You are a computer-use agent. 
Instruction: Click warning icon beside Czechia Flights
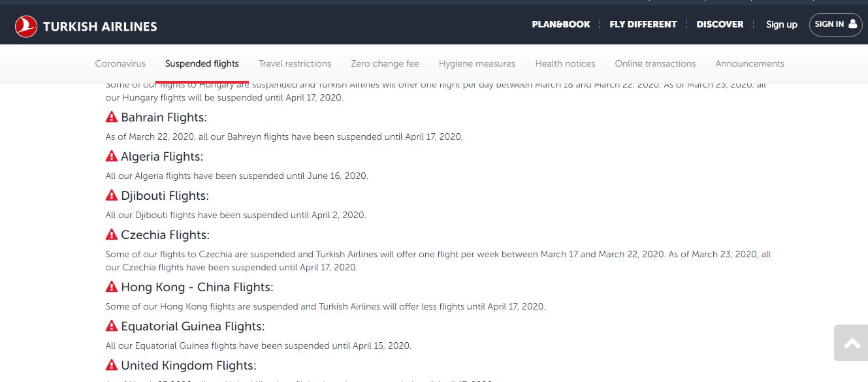(x=112, y=235)
